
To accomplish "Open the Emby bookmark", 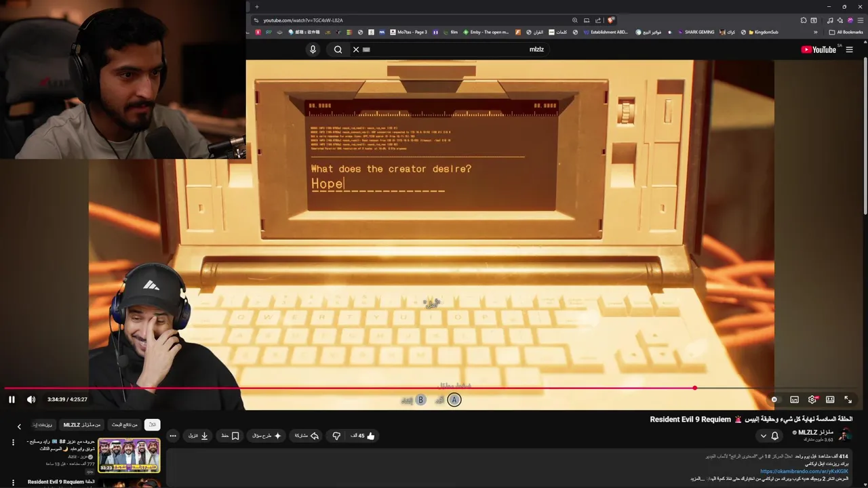I will [486, 32].
